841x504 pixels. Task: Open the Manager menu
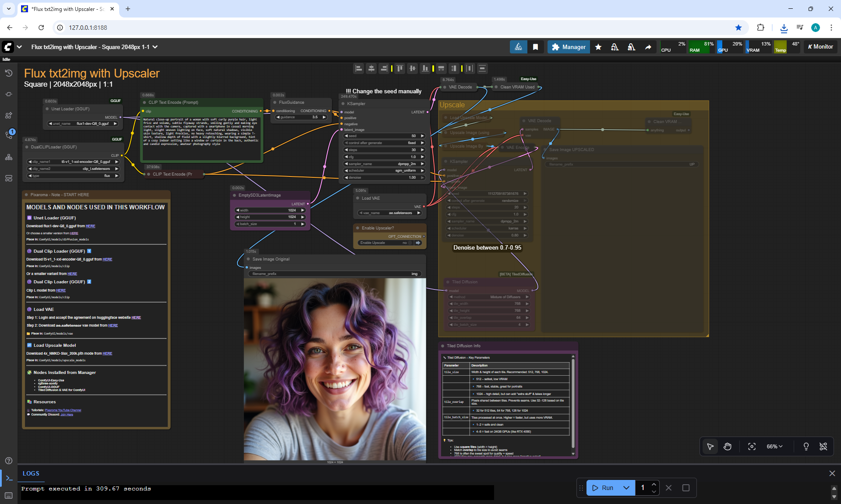pos(569,47)
